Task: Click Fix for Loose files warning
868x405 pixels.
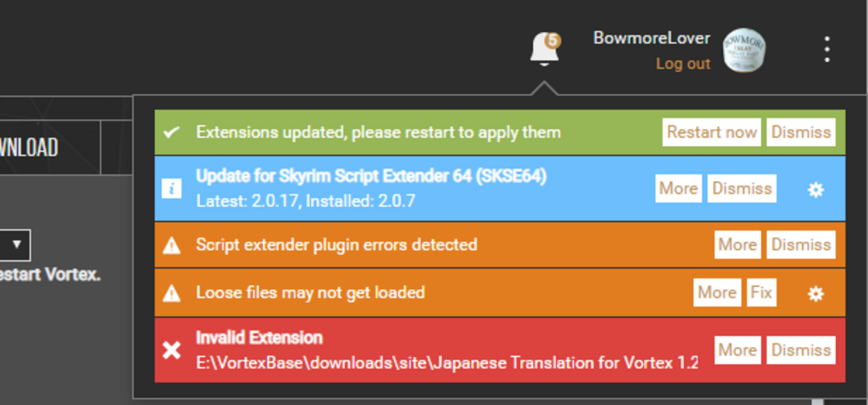Action: point(761,293)
